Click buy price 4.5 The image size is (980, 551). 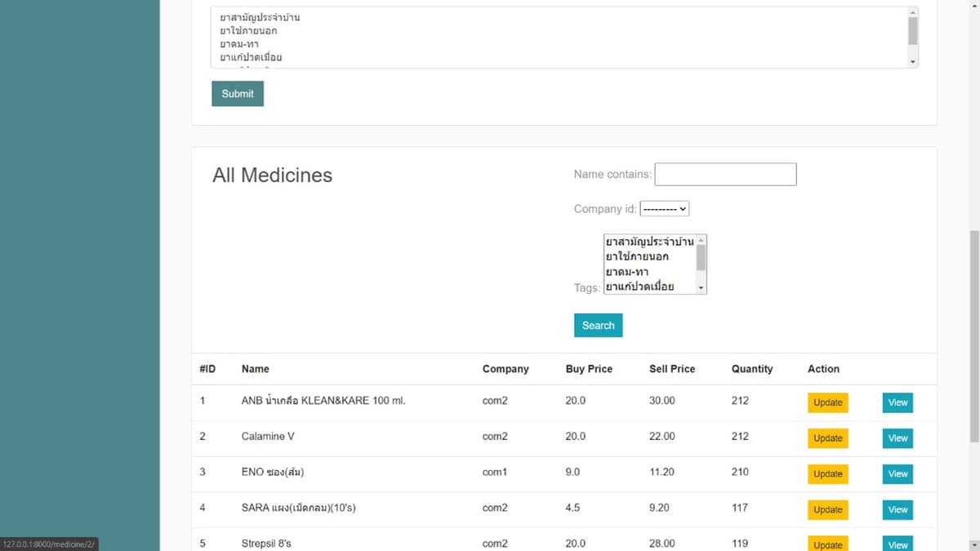click(572, 508)
